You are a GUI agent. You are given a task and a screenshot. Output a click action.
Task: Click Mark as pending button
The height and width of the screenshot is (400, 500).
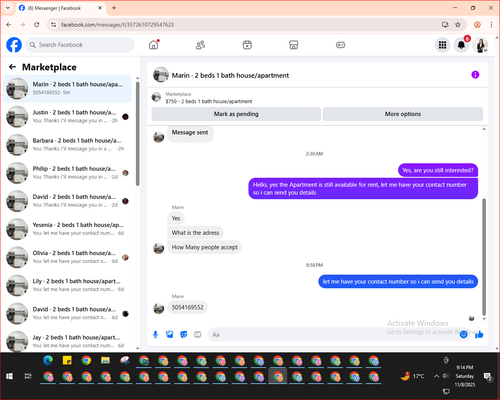236,114
